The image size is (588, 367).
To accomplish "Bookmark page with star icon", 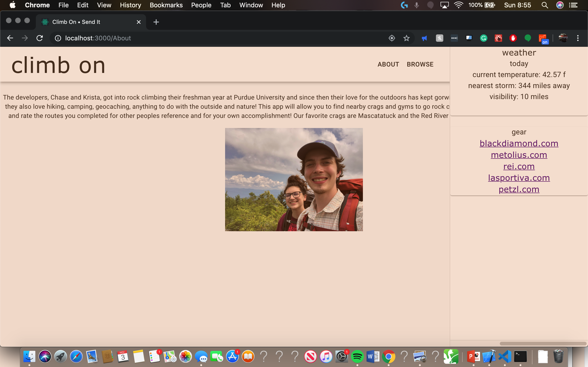I will pos(406,38).
